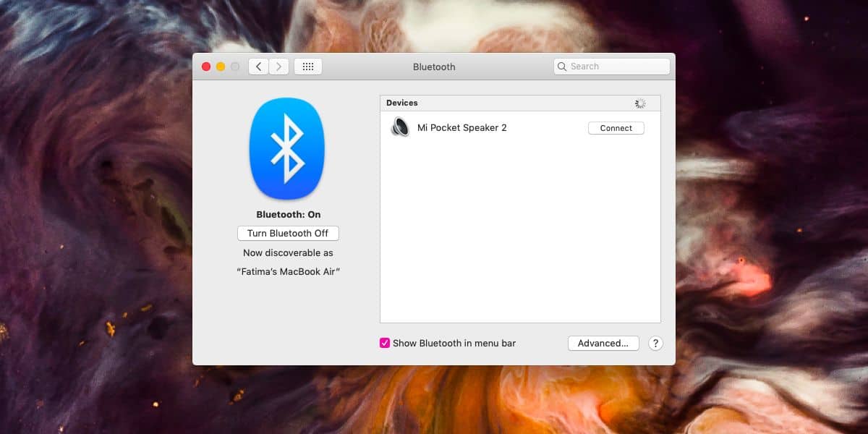Click the spinning scan indicator in Devices header
This screenshot has height=434, width=868.
pos(639,103)
